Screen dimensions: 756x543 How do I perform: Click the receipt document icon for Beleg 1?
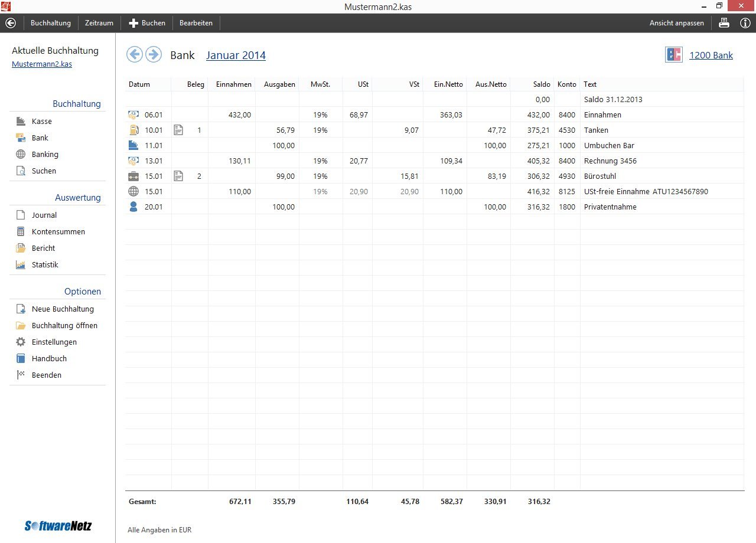[178, 130]
